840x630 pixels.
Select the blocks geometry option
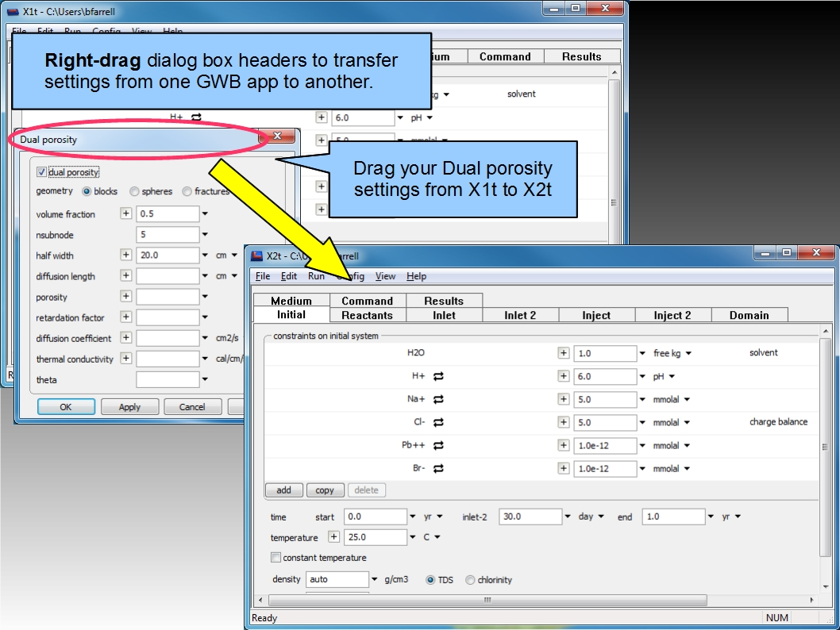point(87,191)
